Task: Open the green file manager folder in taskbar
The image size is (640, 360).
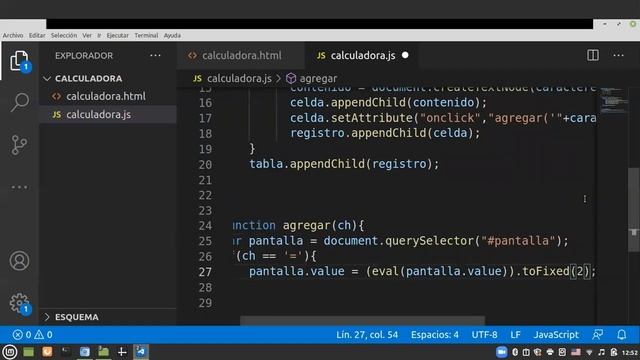Action: coord(103,351)
